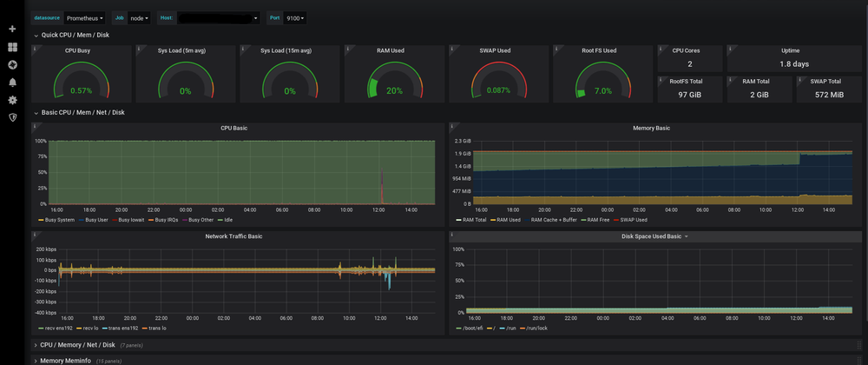This screenshot has height=365, width=868.
Task: Open the Port 9100 dropdown
Action: point(295,17)
